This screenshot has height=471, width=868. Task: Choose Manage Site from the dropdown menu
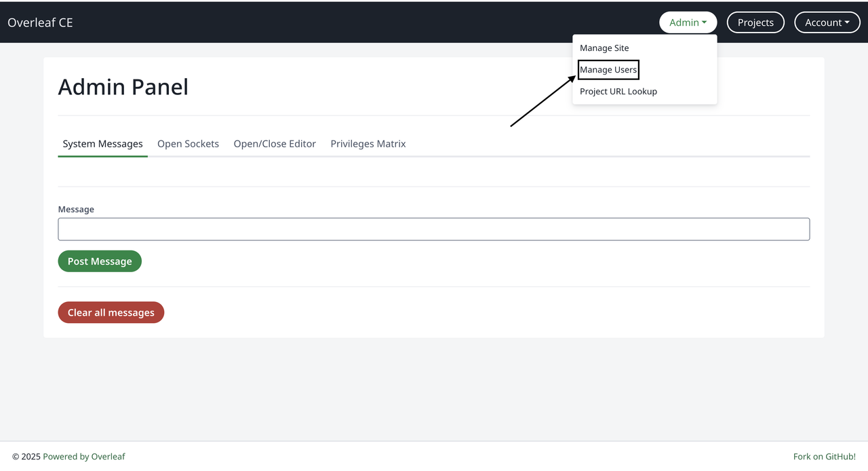click(x=604, y=48)
